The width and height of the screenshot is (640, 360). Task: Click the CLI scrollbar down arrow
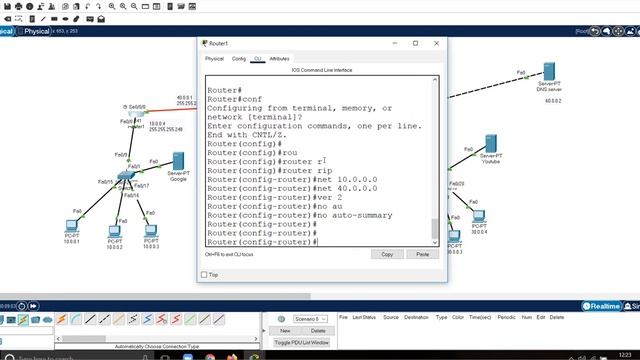(x=435, y=242)
